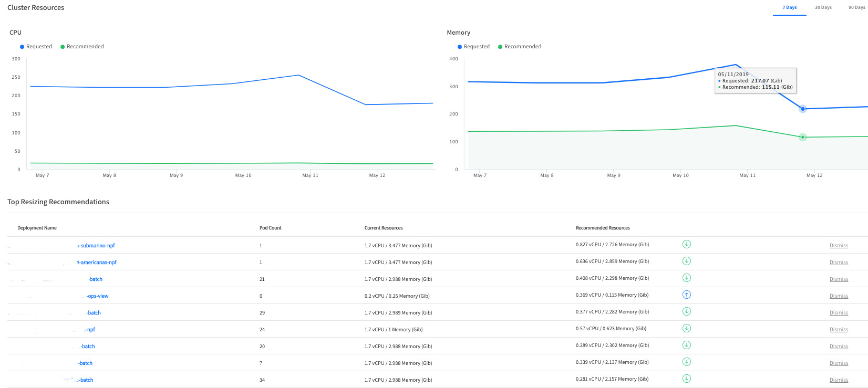Screen dimensions: 868x388
Task: Click the down-arrow icon for the 7-pod batch row
Action: click(x=686, y=362)
